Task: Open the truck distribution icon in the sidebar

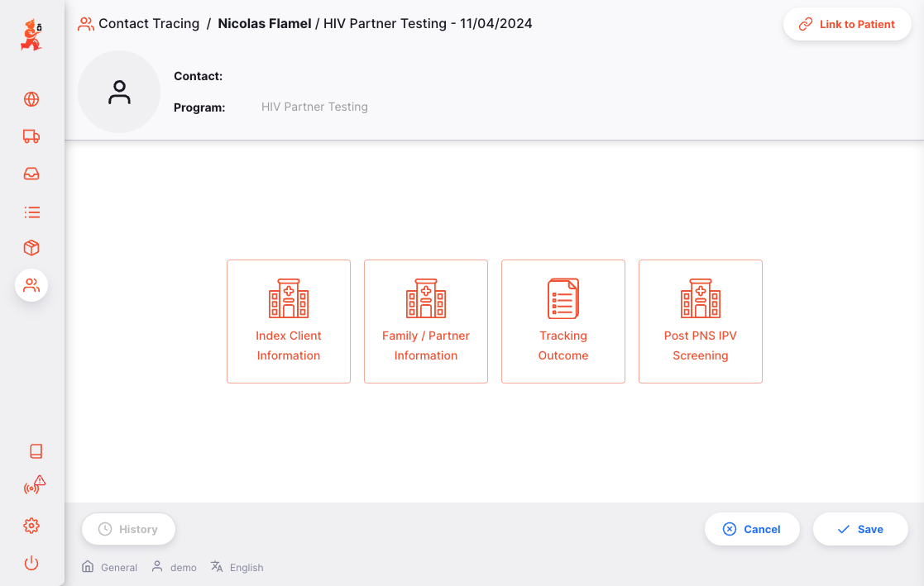Action: tap(31, 137)
